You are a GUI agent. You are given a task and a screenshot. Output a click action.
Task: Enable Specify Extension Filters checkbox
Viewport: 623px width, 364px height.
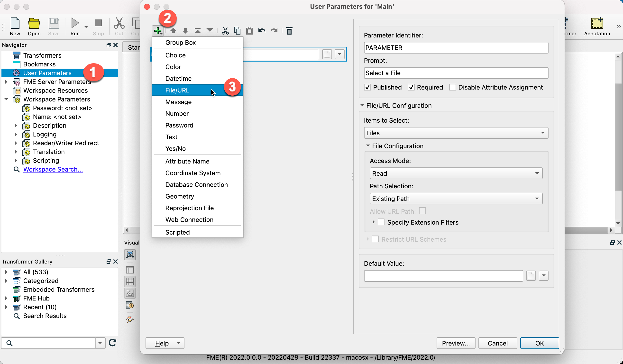click(381, 222)
